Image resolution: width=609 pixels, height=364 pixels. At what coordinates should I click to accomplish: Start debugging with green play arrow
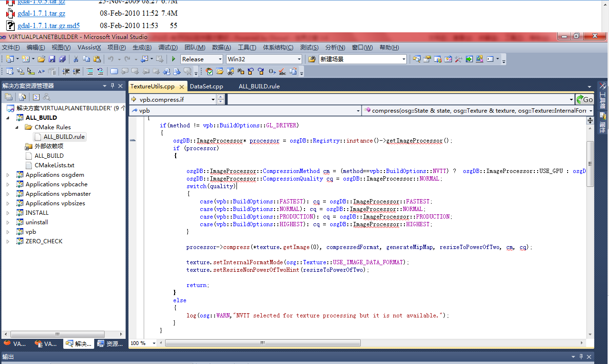(174, 59)
